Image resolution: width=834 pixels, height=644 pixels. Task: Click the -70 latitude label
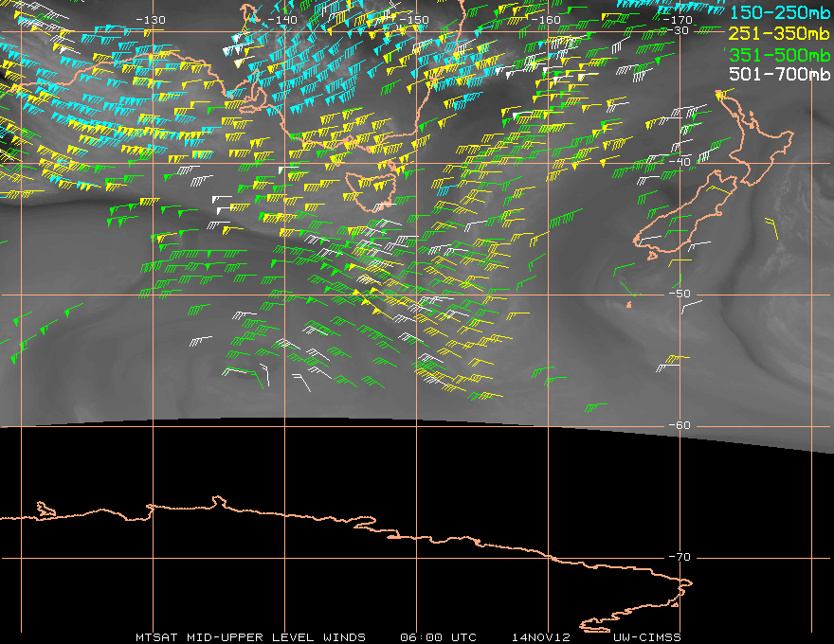coord(680,557)
